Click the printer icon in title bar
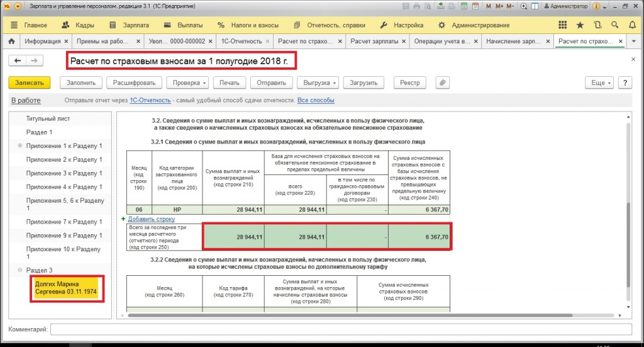 (417, 6)
